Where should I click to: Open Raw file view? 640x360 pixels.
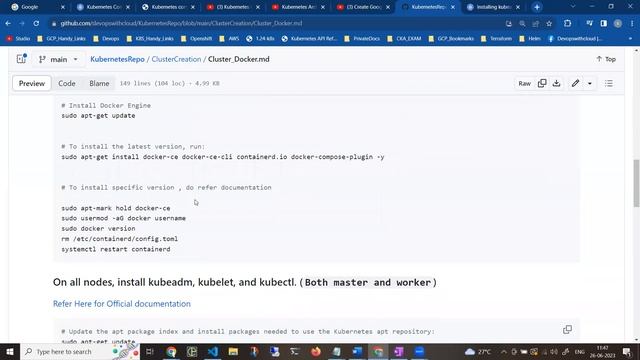click(x=524, y=83)
